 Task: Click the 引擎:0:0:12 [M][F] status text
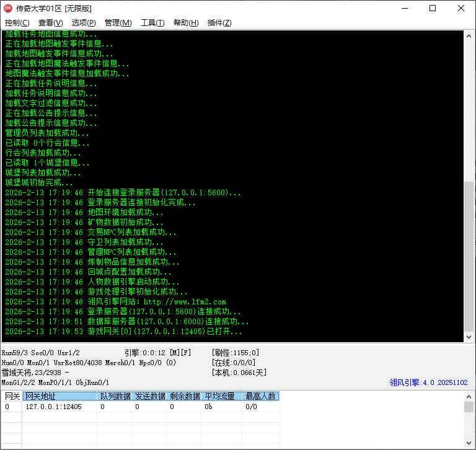pos(157,353)
